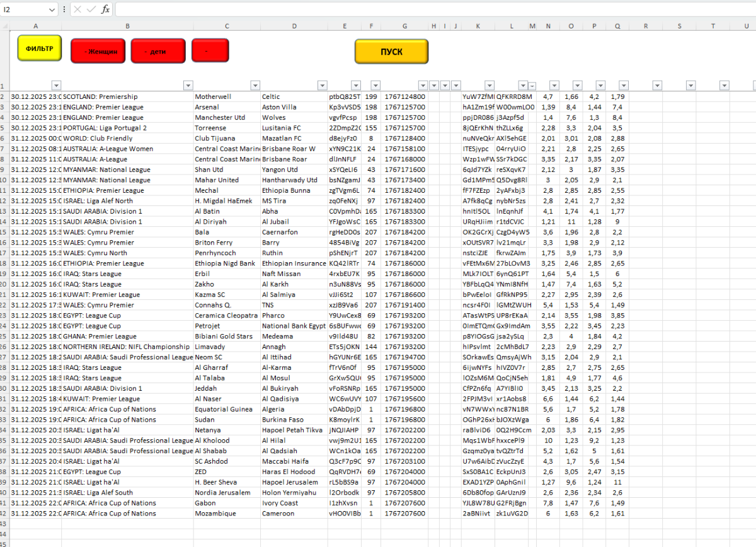Expand the column C filter arrow
The width and height of the screenshot is (756, 547).
click(255, 85)
